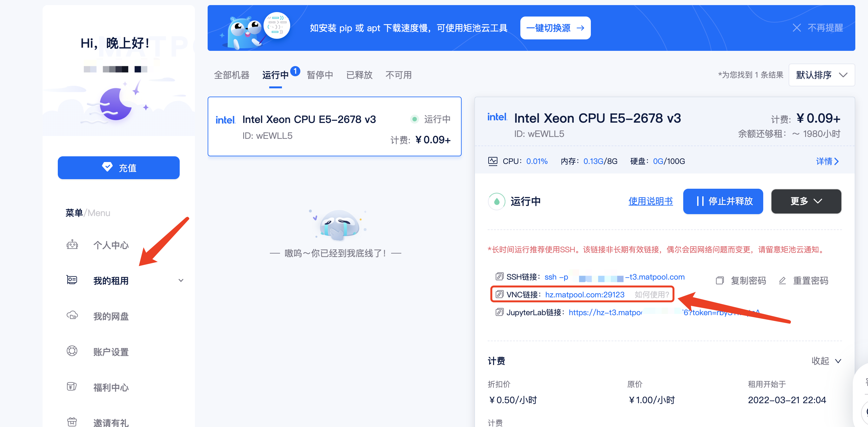
Task: Click the 充值 recharge button
Action: 119,168
